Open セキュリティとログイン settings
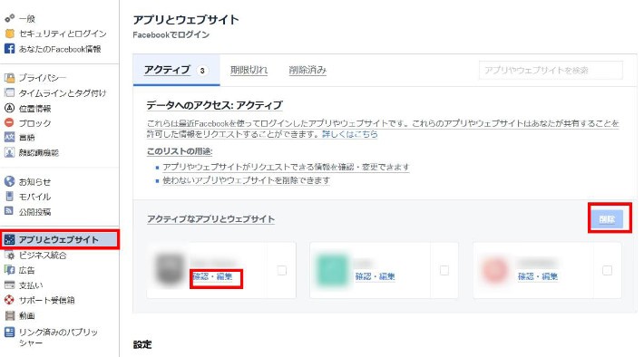This screenshot has width=644, height=357. (63, 34)
